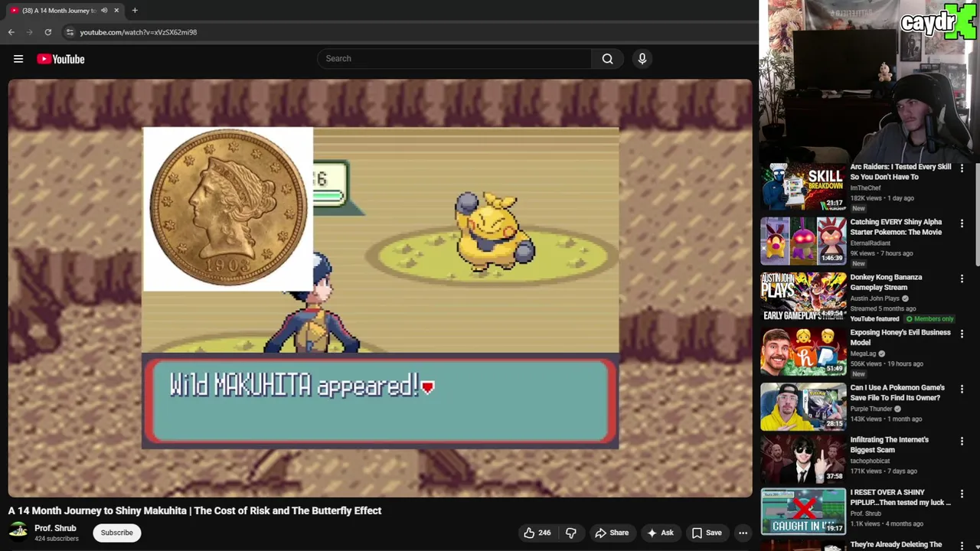980x551 pixels.
Task: Click the video player to pause playback
Action: pyautogui.click(x=381, y=289)
